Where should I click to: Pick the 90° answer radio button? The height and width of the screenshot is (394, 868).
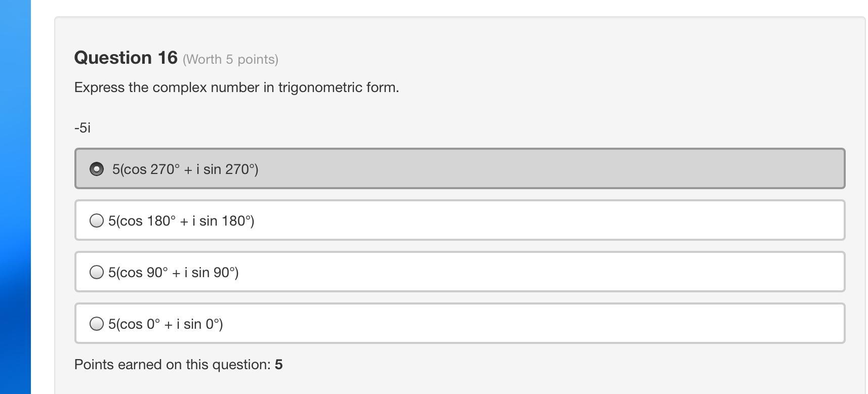97,272
